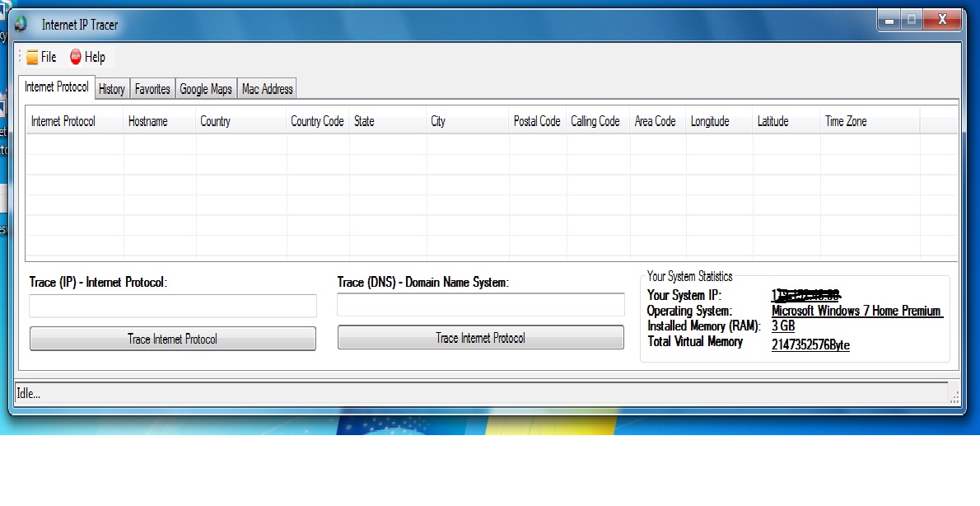Open the File menu

click(47, 57)
